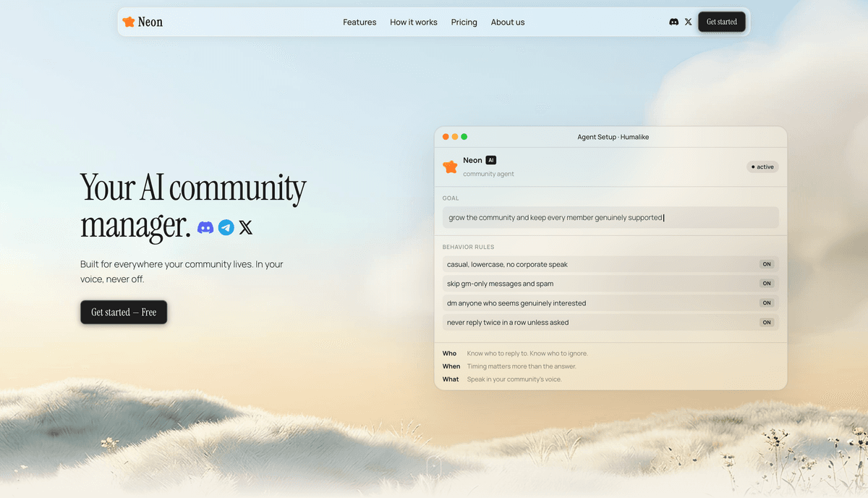Screen dimensions: 868x498
Task: Click the orange star avatar in Agent Setup
Action: click(450, 166)
